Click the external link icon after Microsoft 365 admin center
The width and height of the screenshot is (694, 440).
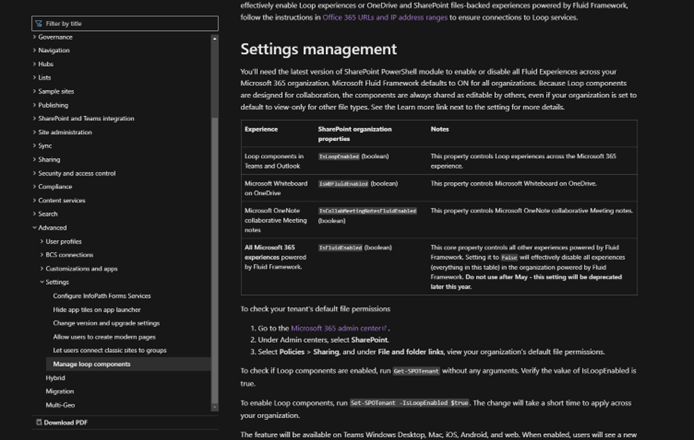387,328
